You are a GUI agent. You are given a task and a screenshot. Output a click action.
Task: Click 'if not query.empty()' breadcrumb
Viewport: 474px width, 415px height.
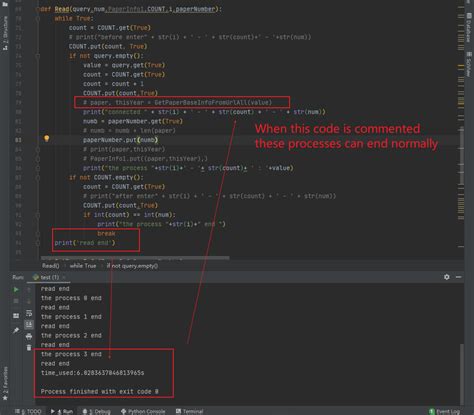132,266
